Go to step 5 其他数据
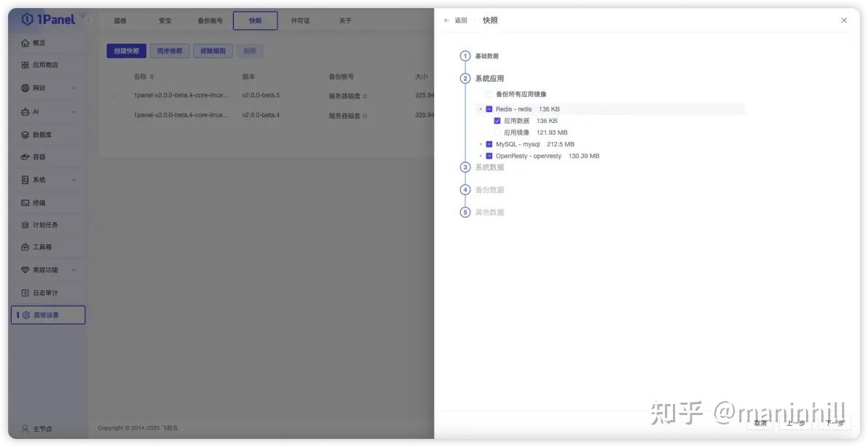Viewport: 868px width, 447px height. pos(482,213)
